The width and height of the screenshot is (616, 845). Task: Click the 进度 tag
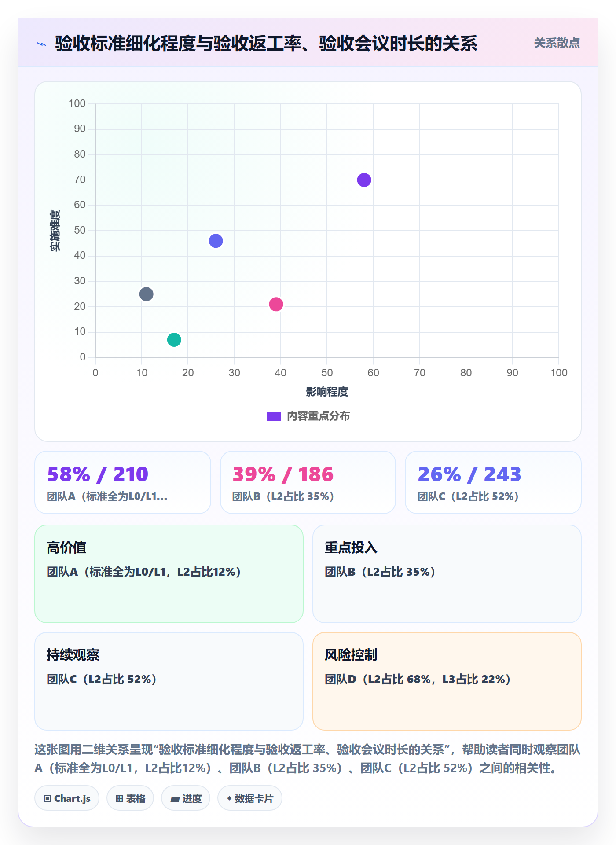tap(186, 798)
